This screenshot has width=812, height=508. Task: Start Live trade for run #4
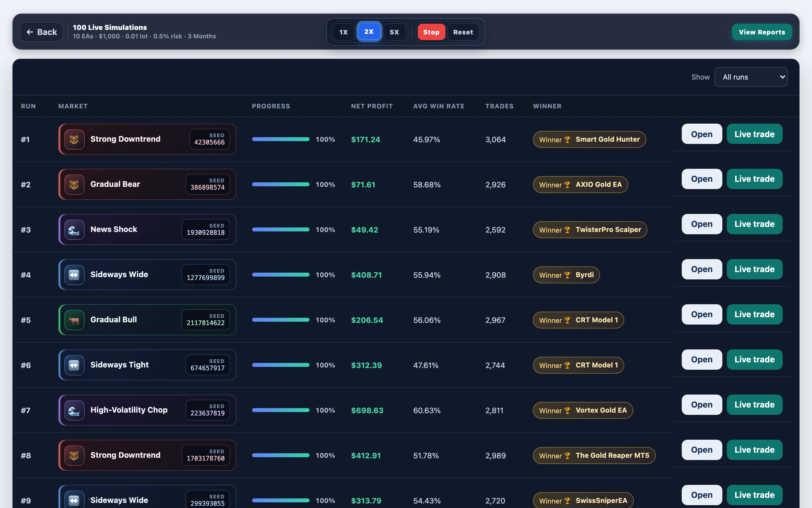click(754, 269)
